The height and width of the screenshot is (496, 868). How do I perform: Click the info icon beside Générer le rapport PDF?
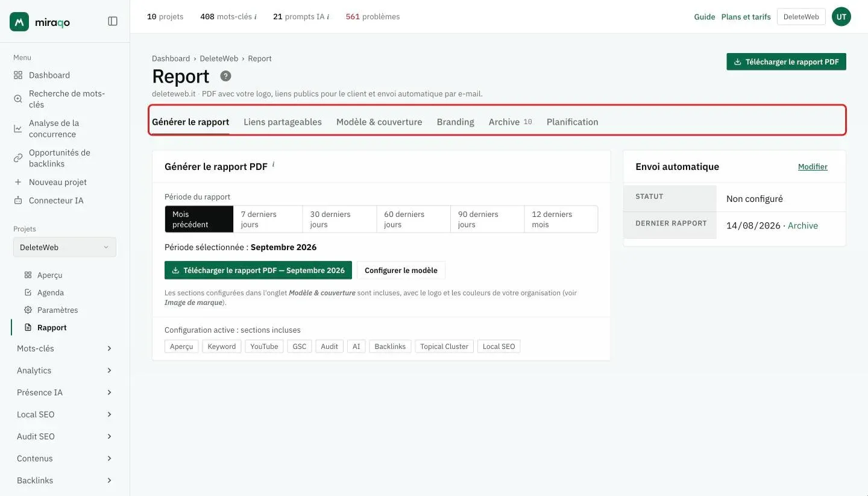(x=273, y=164)
